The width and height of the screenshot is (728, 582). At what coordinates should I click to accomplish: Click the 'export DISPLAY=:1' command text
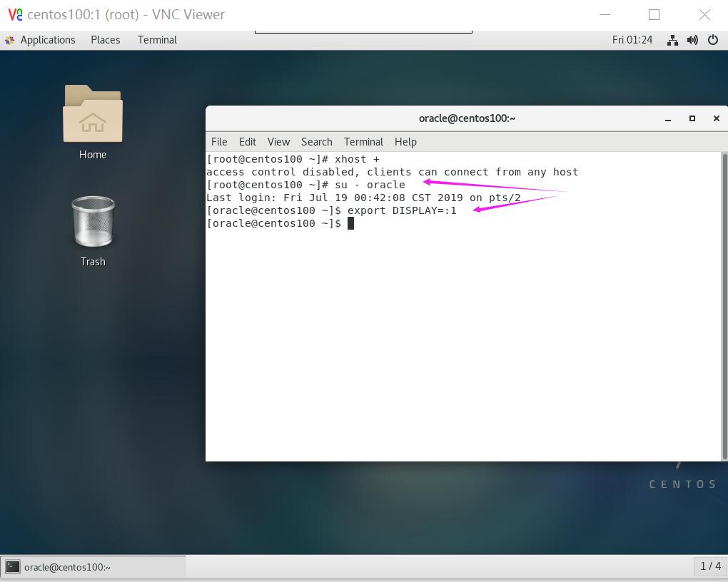402,210
